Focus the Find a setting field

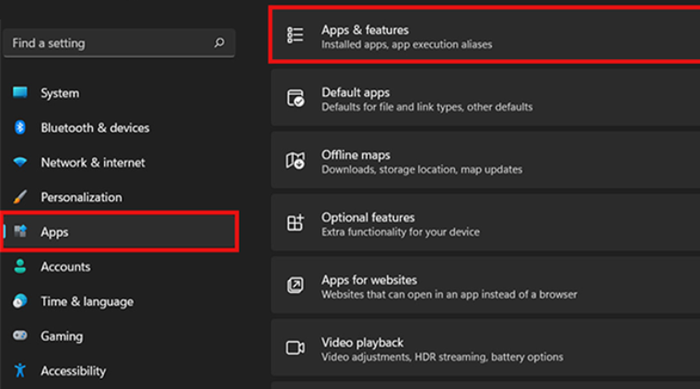119,43
